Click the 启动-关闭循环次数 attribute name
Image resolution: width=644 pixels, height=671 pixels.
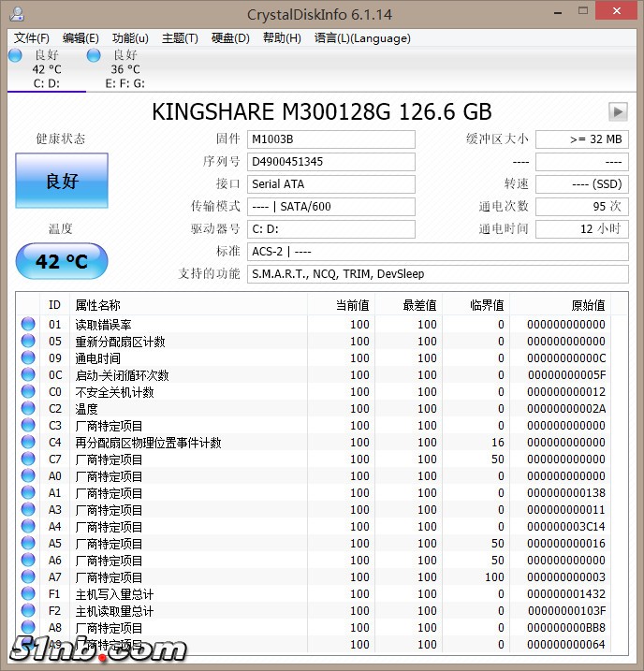coord(122,375)
